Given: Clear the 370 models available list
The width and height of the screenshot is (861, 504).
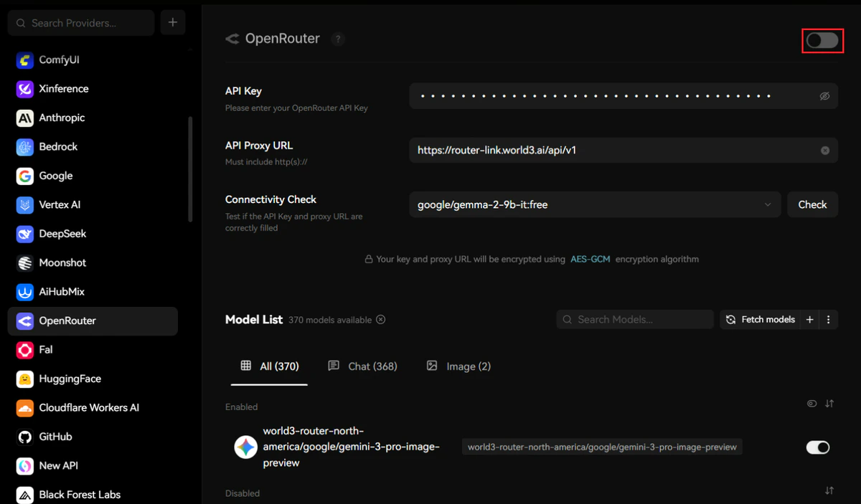Looking at the screenshot, I should click(381, 320).
